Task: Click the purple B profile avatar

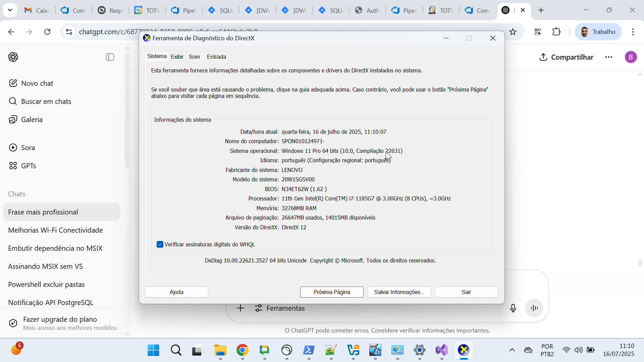Action: pos(631,57)
